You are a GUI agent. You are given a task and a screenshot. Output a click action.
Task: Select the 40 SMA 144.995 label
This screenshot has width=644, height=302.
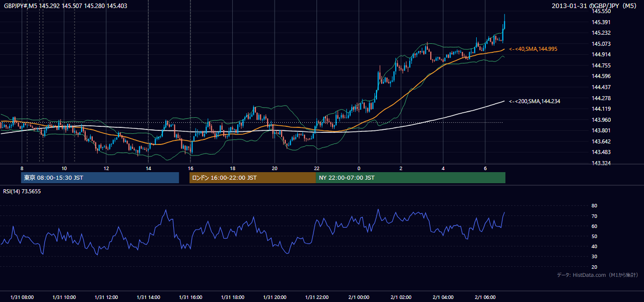pyautogui.click(x=533, y=49)
